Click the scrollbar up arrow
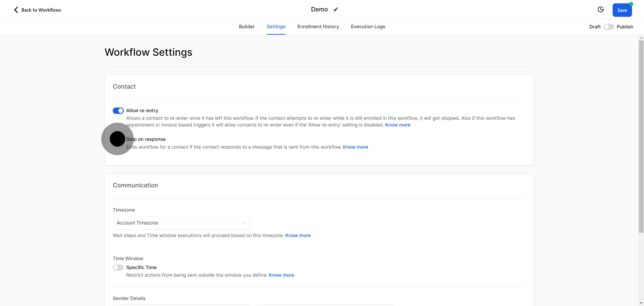 (x=641, y=38)
